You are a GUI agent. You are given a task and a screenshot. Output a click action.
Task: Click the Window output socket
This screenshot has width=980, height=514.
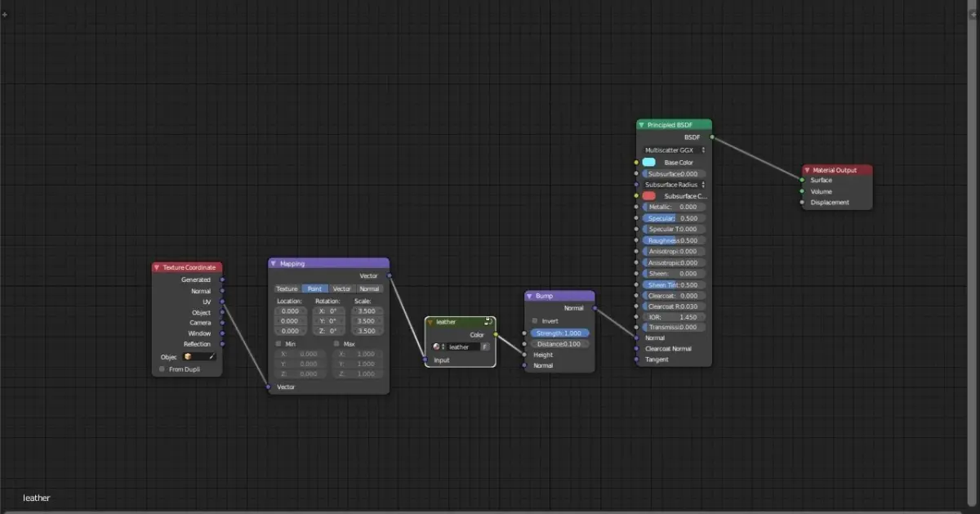[x=222, y=333]
